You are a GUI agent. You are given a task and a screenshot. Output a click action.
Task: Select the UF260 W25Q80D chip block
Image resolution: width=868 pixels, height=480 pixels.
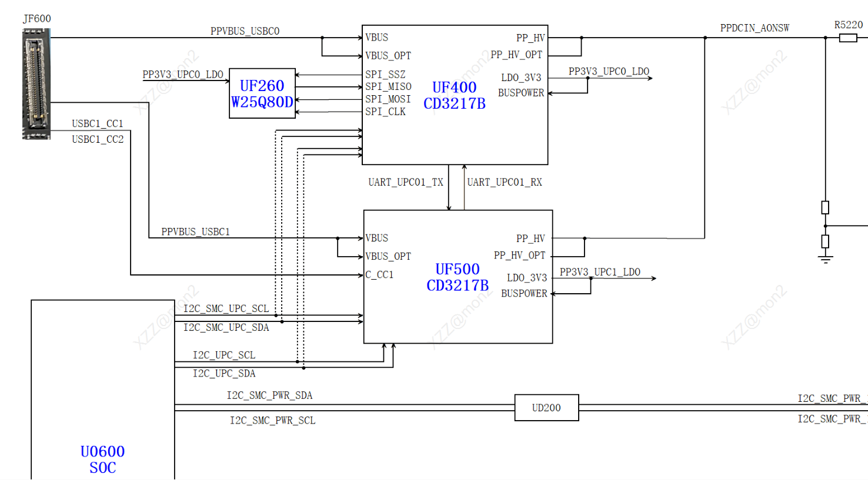(262, 93)
